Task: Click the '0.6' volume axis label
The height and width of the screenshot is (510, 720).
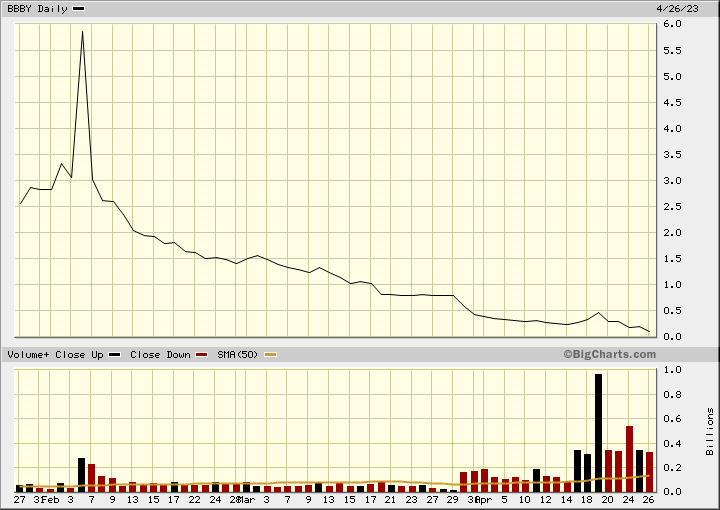Action: pyautogui.click(x=672, y=419)
